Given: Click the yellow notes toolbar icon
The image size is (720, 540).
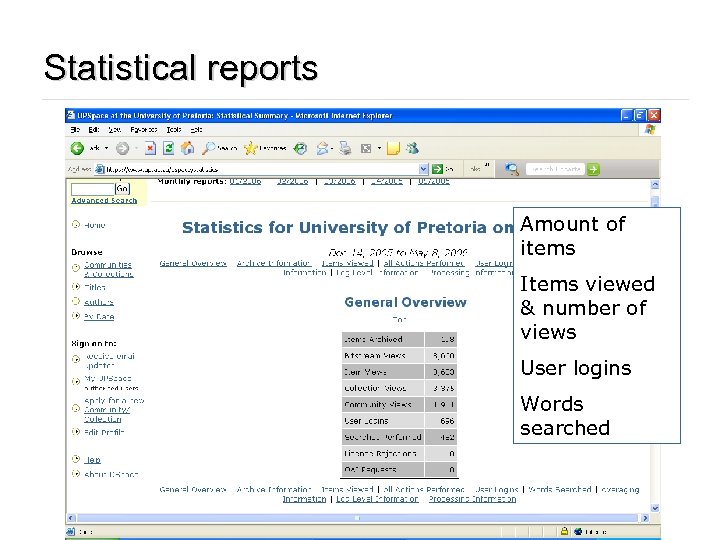Looking at the screenshot, I should [x=394, y=148].
